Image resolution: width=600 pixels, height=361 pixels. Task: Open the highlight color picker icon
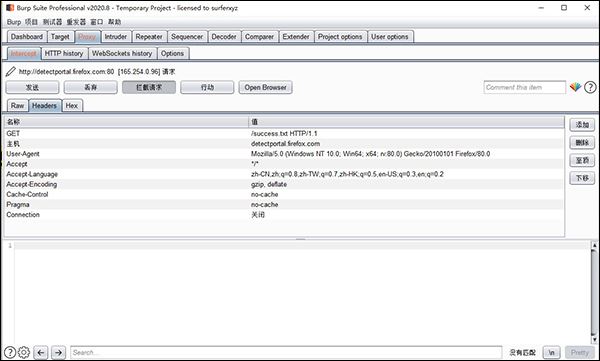tap(575, 87)
